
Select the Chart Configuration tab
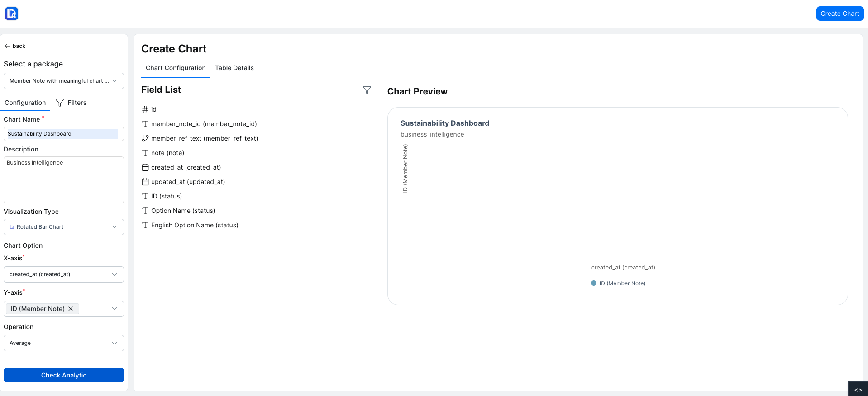[176, 68]
